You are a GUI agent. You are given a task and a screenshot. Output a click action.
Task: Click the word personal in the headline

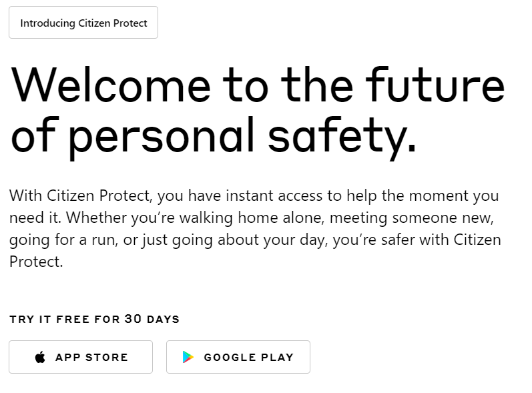coord(161,138)
